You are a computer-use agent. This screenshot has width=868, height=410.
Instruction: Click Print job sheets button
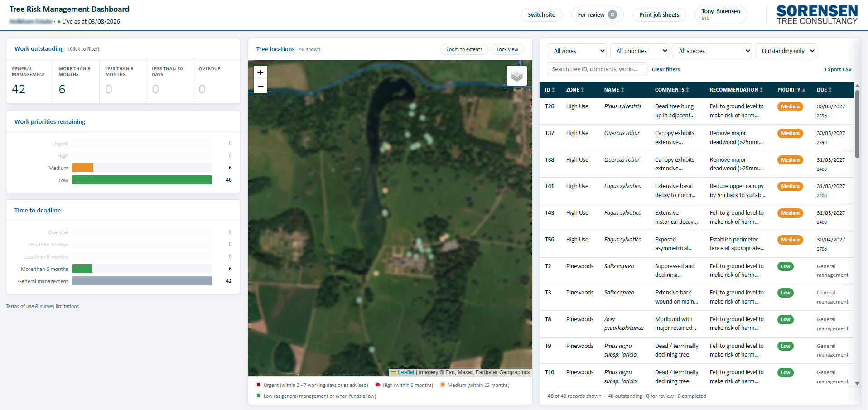click(659, 14)
